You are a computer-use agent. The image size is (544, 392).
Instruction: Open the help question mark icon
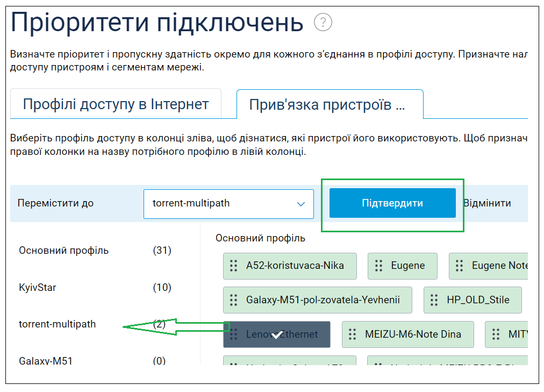[323, 23]
